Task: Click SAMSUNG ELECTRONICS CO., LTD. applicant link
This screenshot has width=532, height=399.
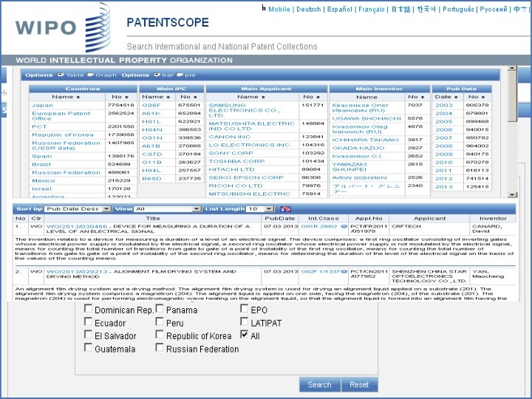Action: 244,111
